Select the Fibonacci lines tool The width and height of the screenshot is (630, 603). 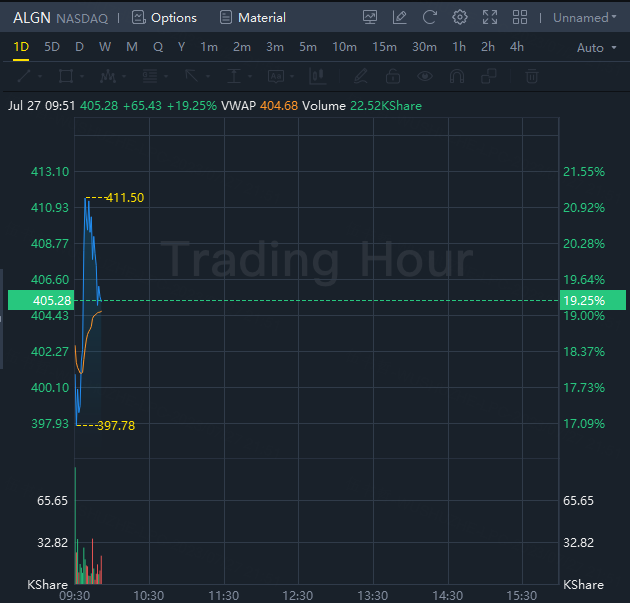click(150, 76)
